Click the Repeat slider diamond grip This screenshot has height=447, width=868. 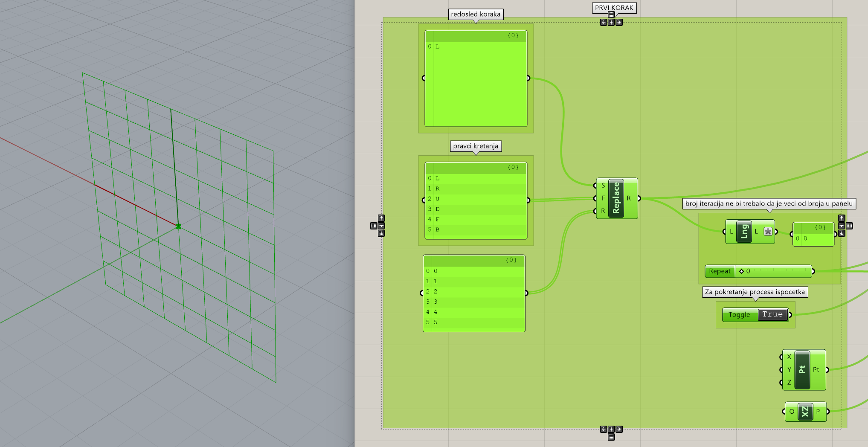point(741,271)
